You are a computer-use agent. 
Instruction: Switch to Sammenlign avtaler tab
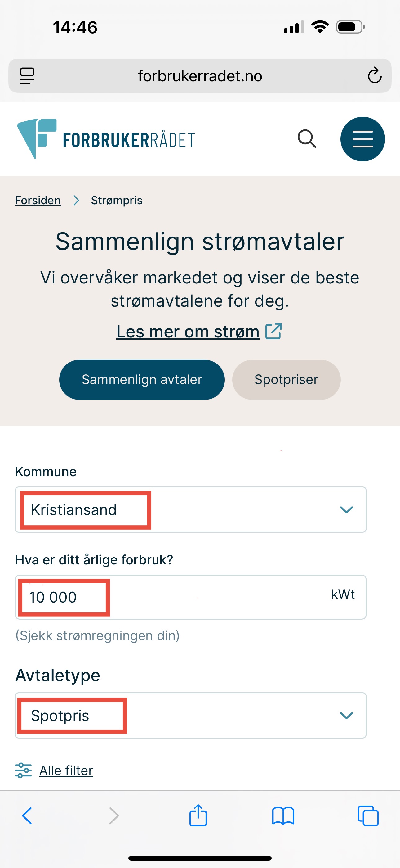click(x=142, y=380)
